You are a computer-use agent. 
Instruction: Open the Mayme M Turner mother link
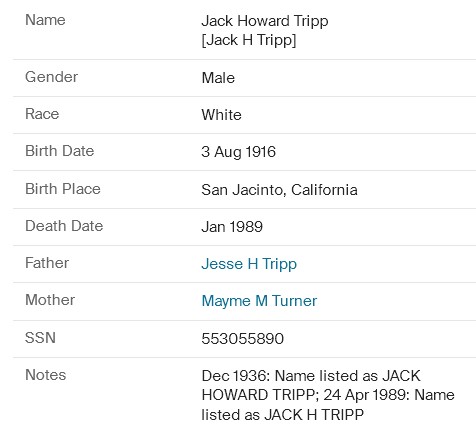click(x=259, y=301)
